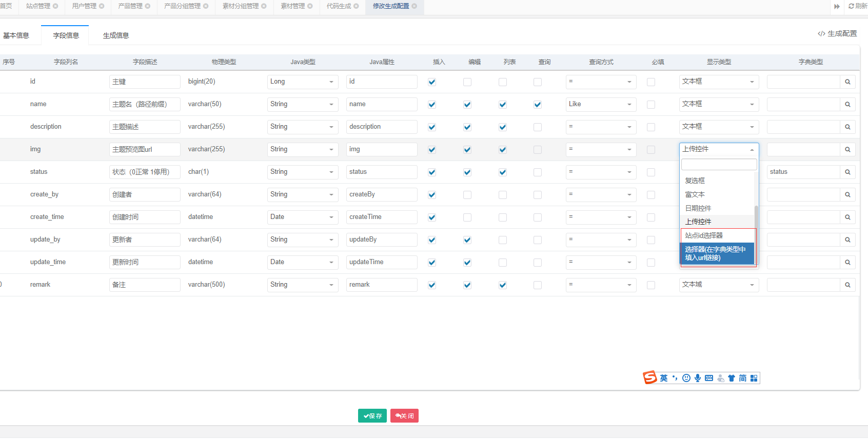
Task: Select 富文本 in display type list
Action: pos(717,194)
